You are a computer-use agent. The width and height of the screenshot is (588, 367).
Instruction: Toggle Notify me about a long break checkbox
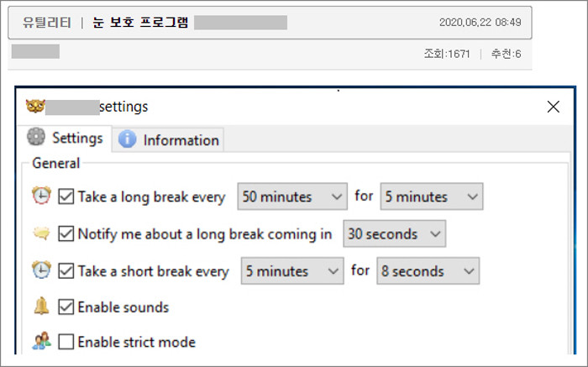(x=66, y=234)
